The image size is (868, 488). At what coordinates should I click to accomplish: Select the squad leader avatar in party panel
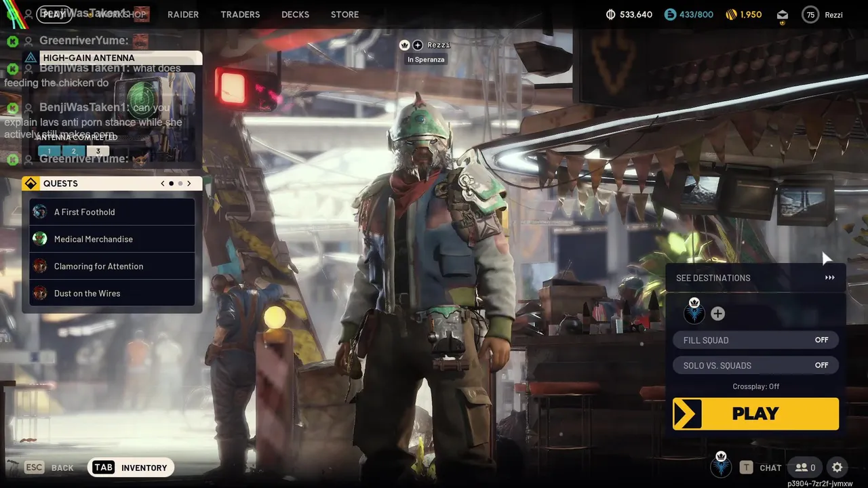click(694, 312)
